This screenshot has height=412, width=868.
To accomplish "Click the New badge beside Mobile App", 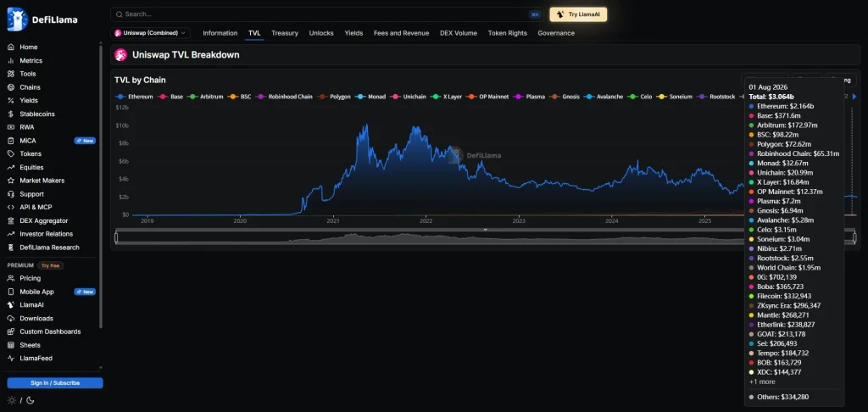I will click(x=85, y=292).
